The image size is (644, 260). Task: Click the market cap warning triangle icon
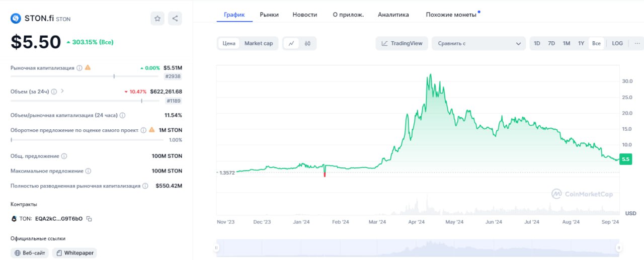(88, 67)
